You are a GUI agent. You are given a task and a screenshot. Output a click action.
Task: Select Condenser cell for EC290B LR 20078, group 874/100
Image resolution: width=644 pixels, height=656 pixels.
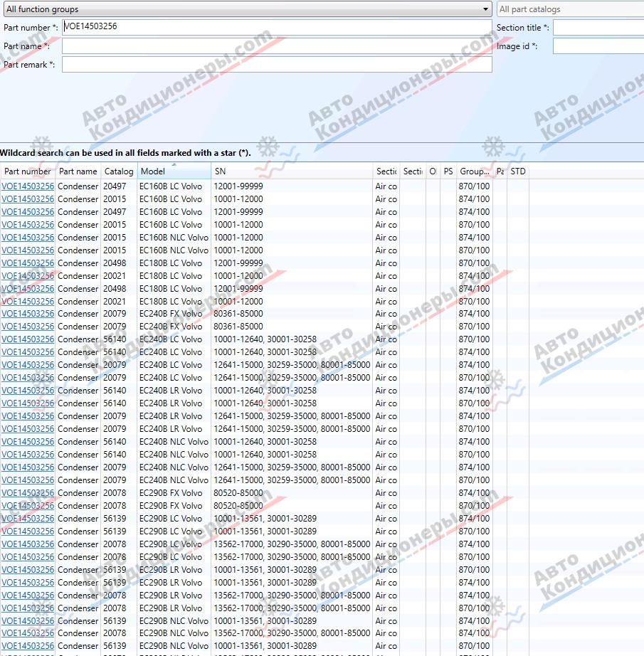coord(78,596)
